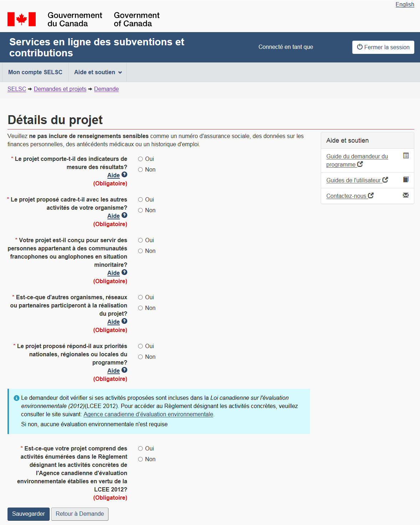This screenshot has height=525, width=420.
Task: Click help icon for minority communities question
Action: coord(124,272)
